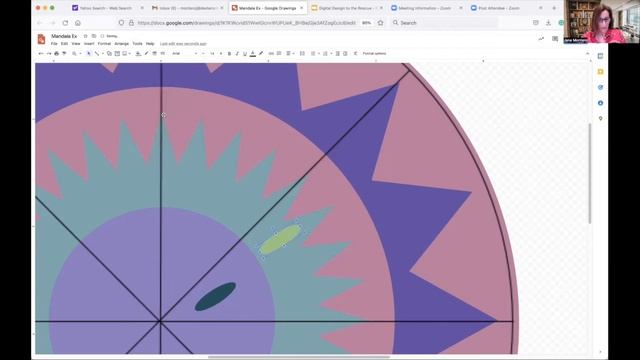
Task: Insert a Text box
Action: point(117,53)
